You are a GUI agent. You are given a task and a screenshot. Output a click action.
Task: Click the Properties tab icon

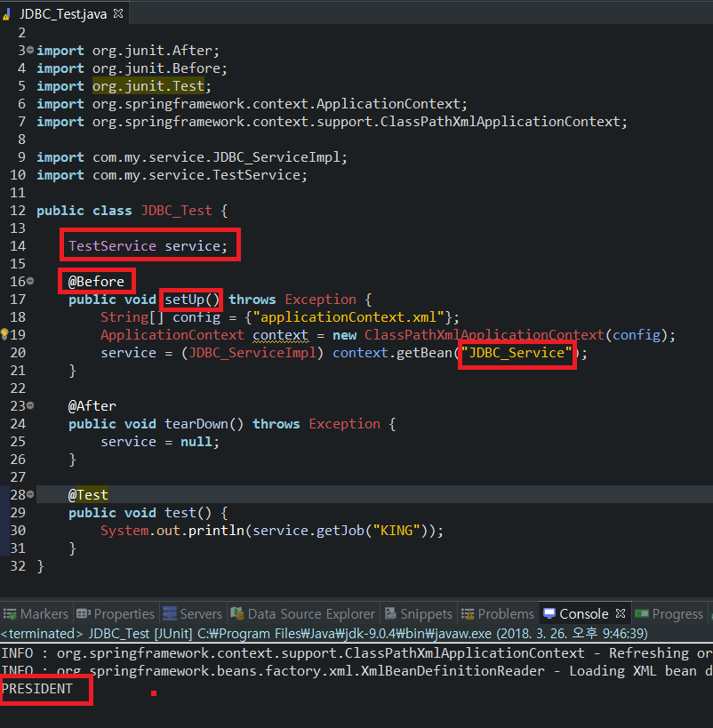coord(84,613)
